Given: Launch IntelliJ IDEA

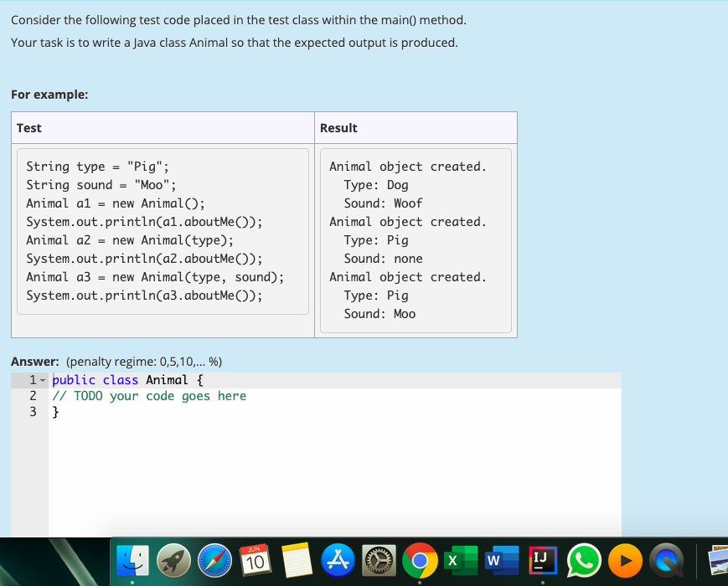Looking at the screenshot, I should [x=542, y=562].
